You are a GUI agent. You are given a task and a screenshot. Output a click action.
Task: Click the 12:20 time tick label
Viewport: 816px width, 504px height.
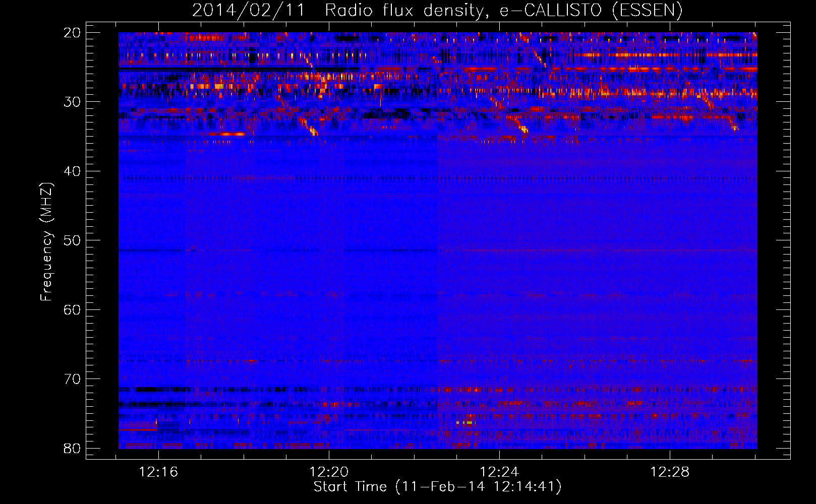tap(329, 472)
